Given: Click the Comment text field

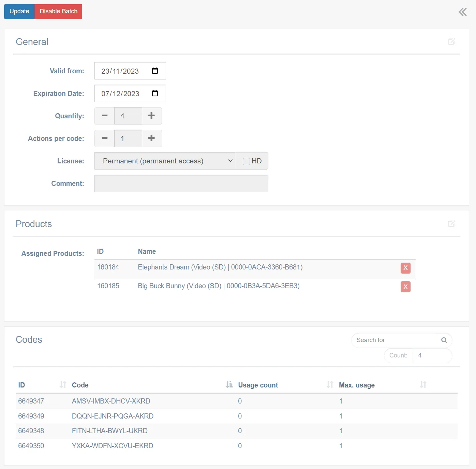Looking at the screenshot, I should 181,184.
